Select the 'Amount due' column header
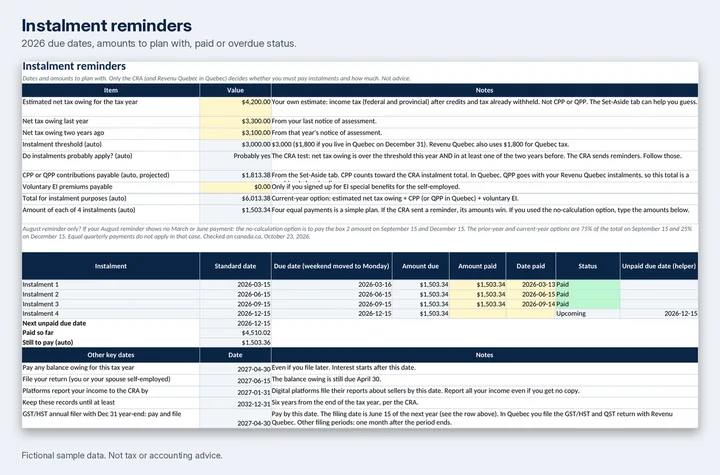This screenshot has width=720, height=475. tap(421, 266)
